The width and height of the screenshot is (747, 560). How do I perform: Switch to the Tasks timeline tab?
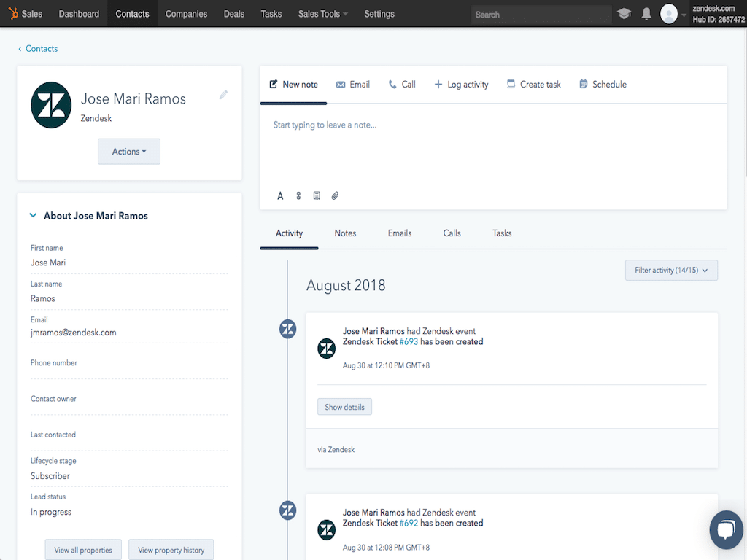(x=502, y=233)
